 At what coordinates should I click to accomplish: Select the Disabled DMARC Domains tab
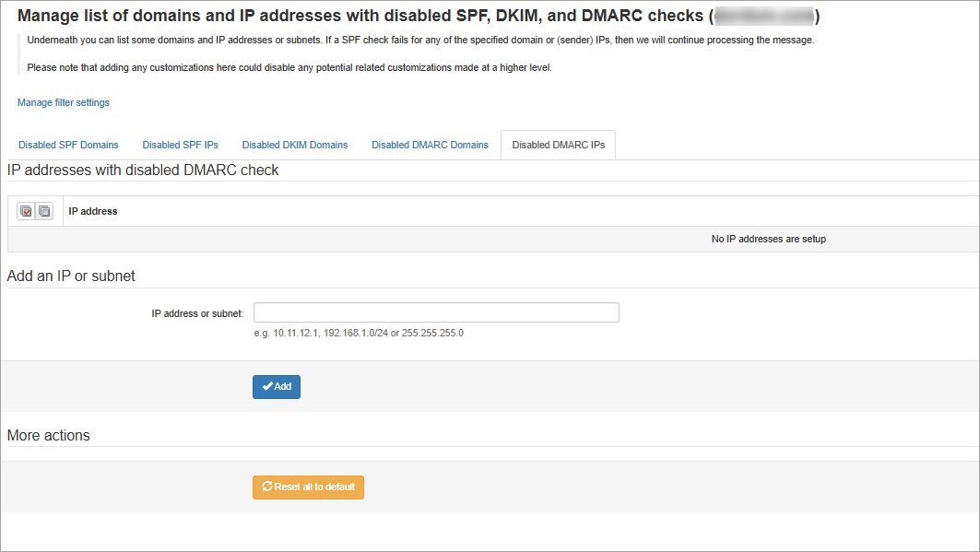pyautogui.click(x=430, y=145)
